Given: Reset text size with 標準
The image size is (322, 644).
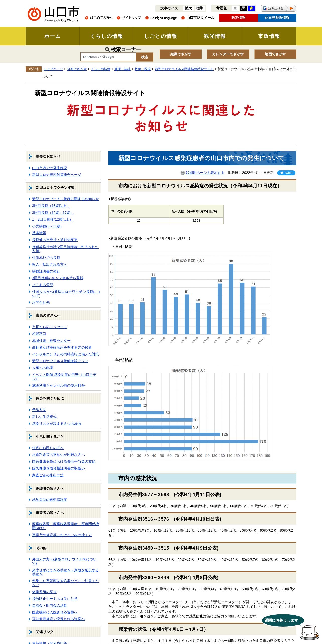Looking at the screenshot, I should (x=200, y=8).
